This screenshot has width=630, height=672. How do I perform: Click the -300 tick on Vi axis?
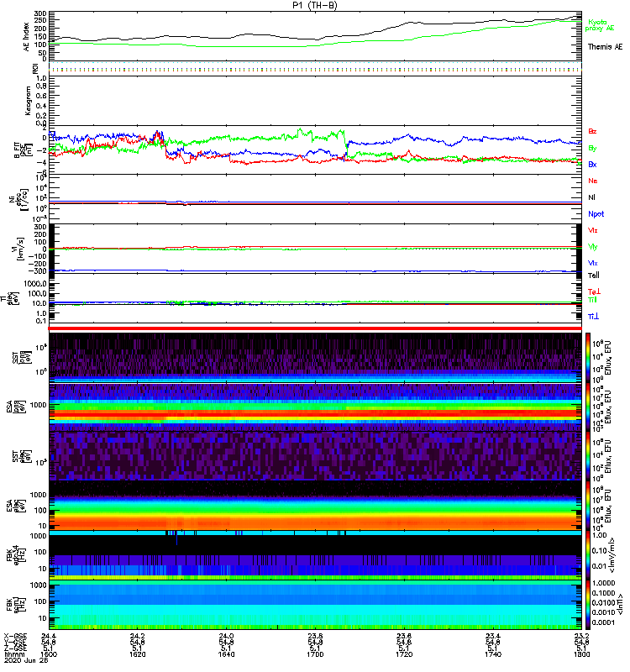38,270
